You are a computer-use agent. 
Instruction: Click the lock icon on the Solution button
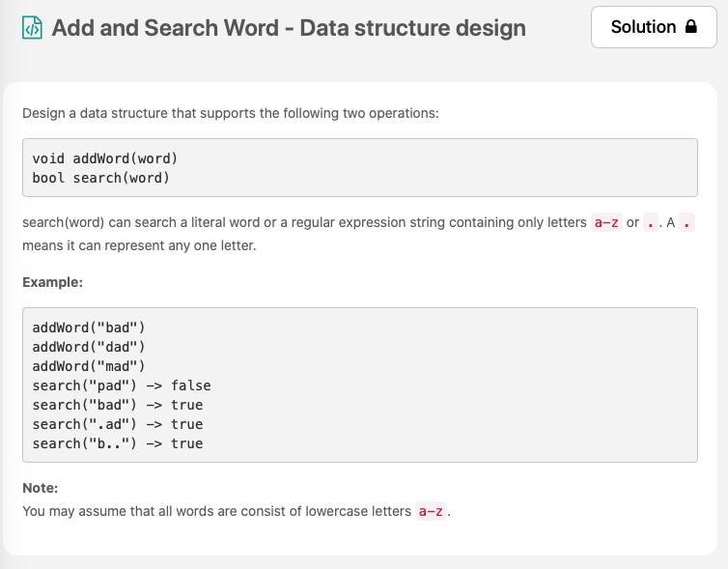pos(690,27)
